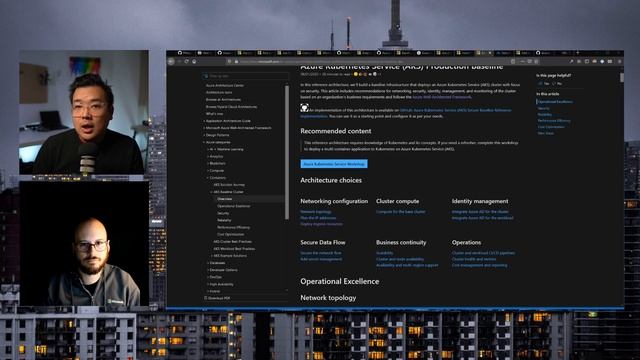Open What's new sidebar item

(x=214, y=114)
